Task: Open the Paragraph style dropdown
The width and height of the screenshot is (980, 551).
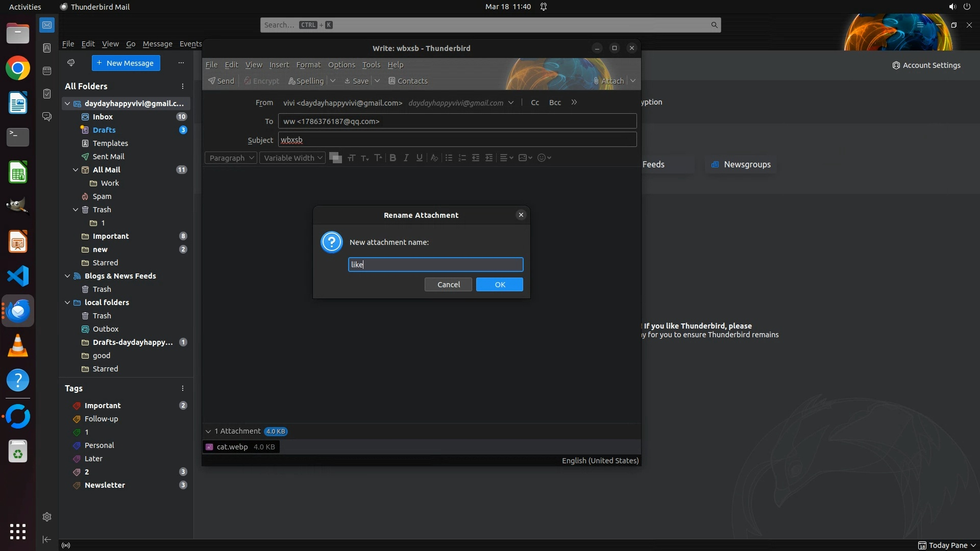Action: tap(231, 158)
